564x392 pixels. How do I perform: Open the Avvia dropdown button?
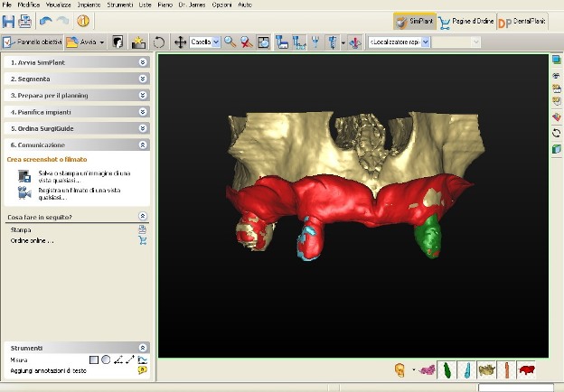[102, 42]
